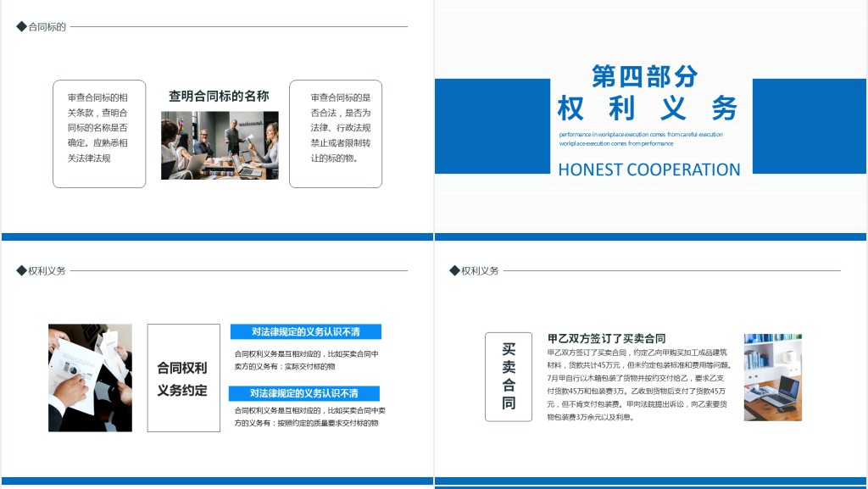The width and height of the screenshot is (868, 489).
Task: Click the heading 查明合同标的名称
Action: click(x=219, y=96)
